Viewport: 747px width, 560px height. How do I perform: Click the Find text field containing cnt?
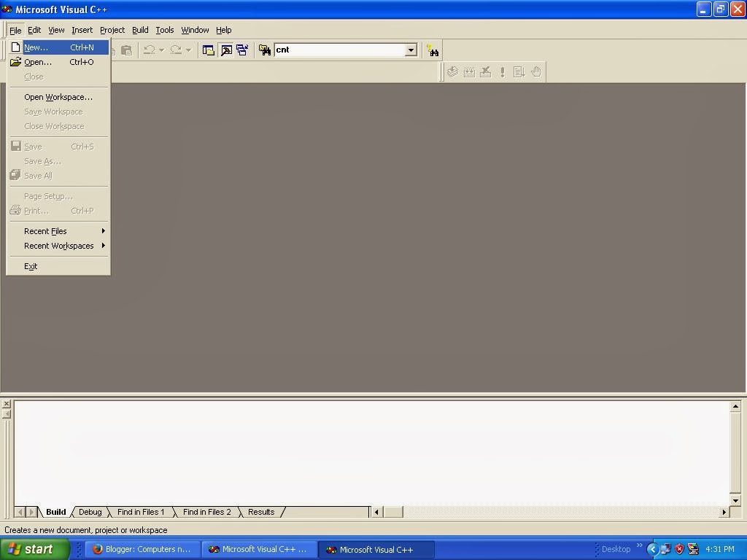point(340,50)
